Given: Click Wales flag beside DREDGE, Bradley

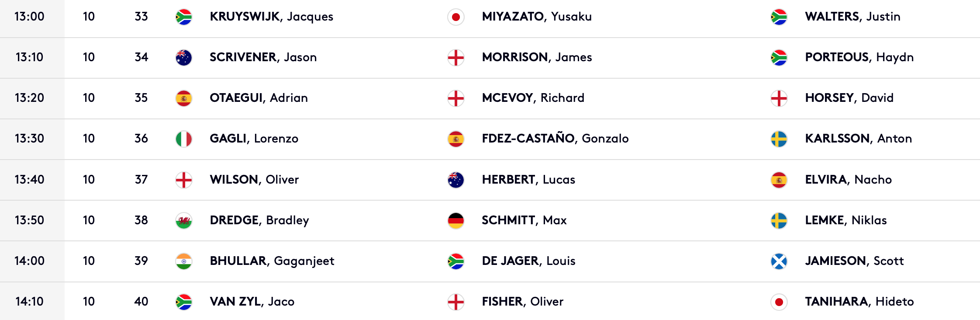Looking at the screenshot, I should pyautogui.click(x=183, y=221).
